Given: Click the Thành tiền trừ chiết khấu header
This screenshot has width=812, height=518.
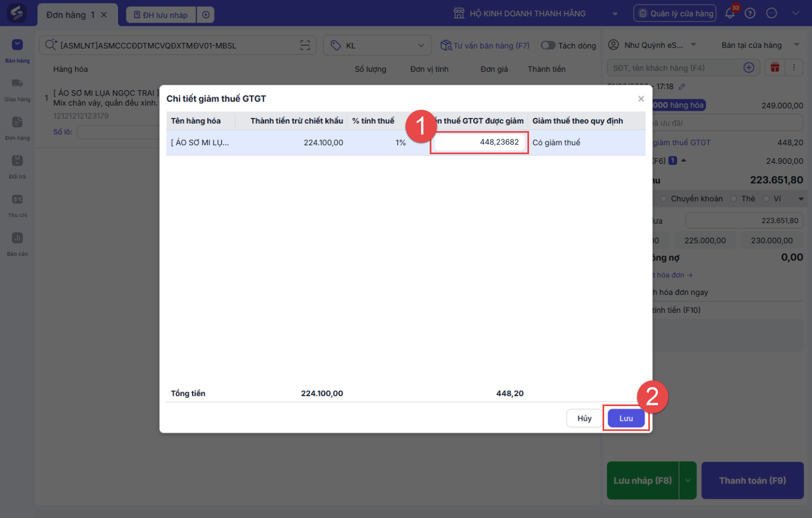Looking at the screenshot, I should pyautogui.click(x=297, y=121).
